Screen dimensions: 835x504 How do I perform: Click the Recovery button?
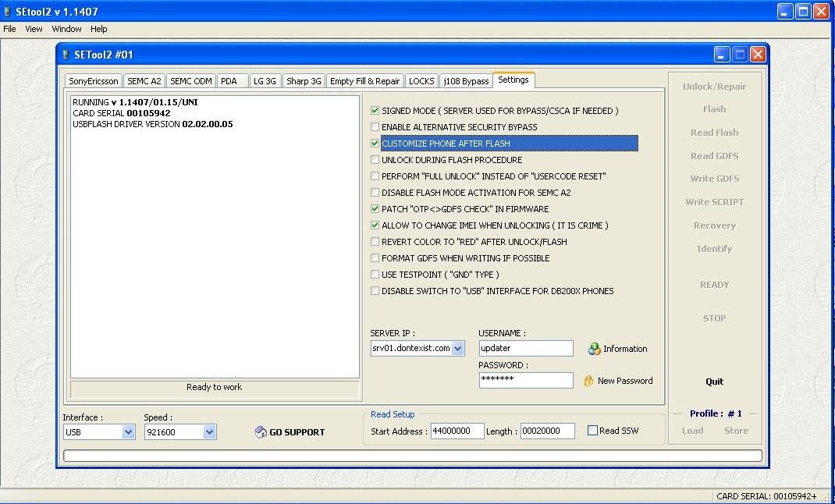pos(714,225)
